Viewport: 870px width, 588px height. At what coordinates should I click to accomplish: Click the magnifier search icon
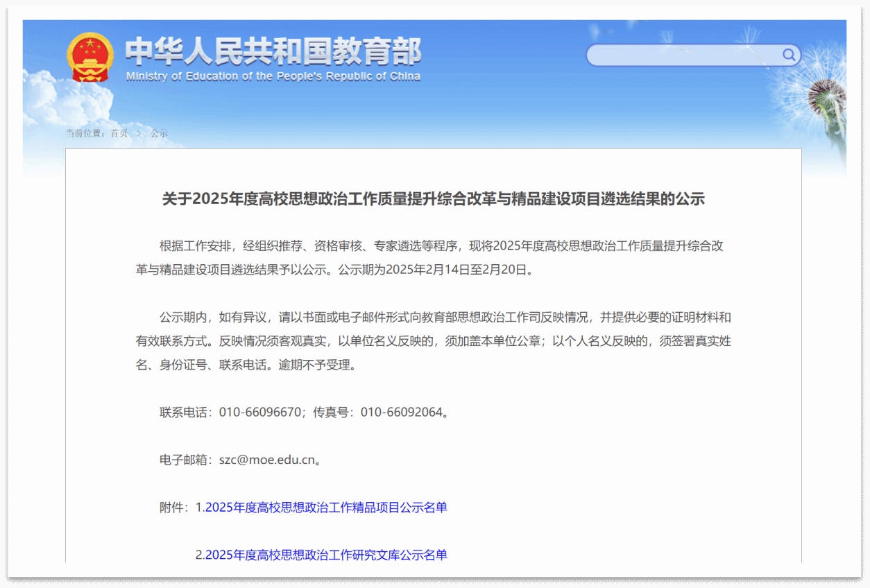click(789, 55)
